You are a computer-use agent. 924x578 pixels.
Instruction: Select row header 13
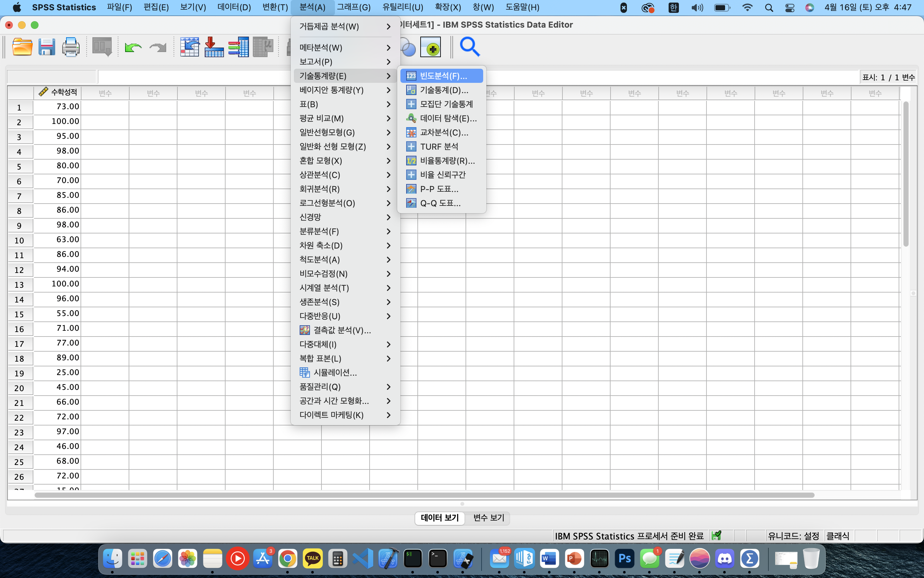point(20,285)
